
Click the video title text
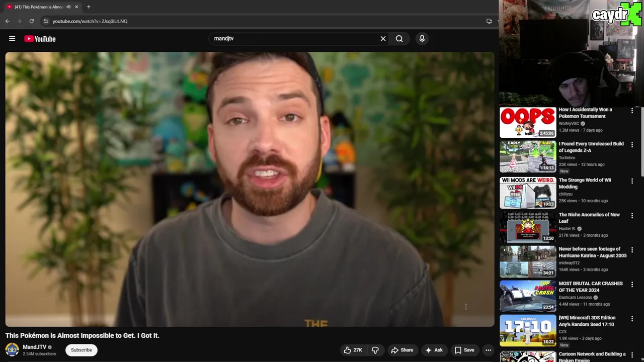click(x=83, y=335)
